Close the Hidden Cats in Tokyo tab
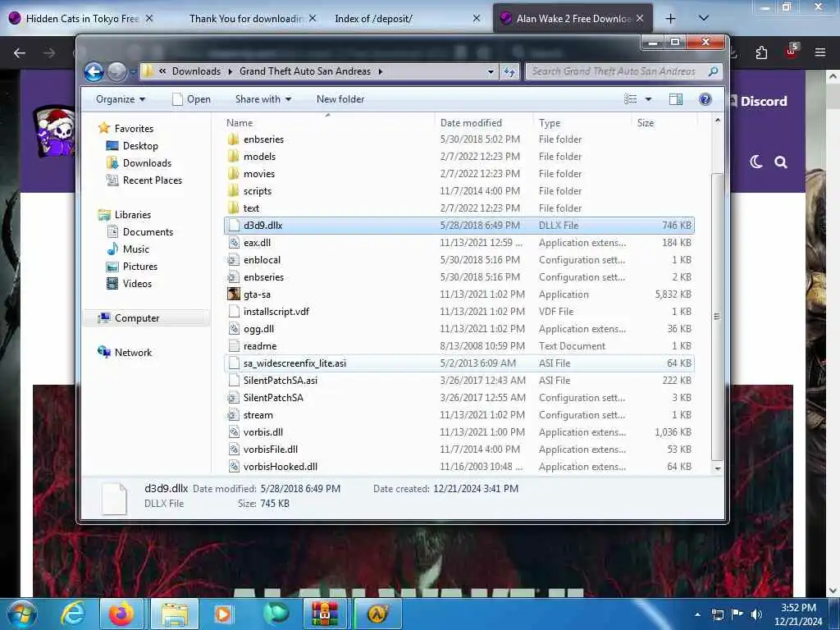840x630 pixels. tap(149, 18)
